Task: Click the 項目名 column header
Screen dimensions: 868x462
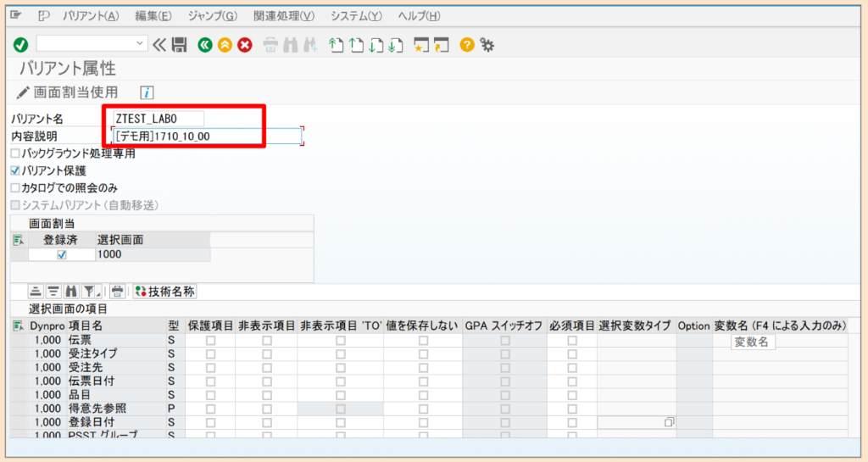Action: coord(115,326)
